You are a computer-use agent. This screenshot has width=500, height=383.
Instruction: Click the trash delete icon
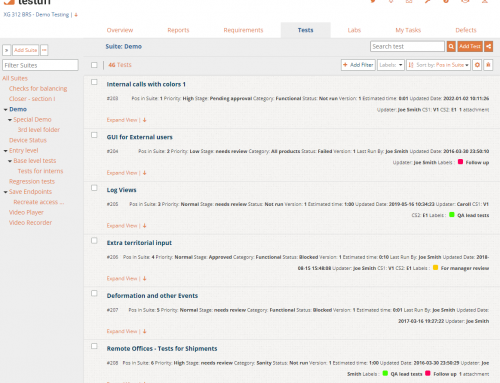(488, 65)
